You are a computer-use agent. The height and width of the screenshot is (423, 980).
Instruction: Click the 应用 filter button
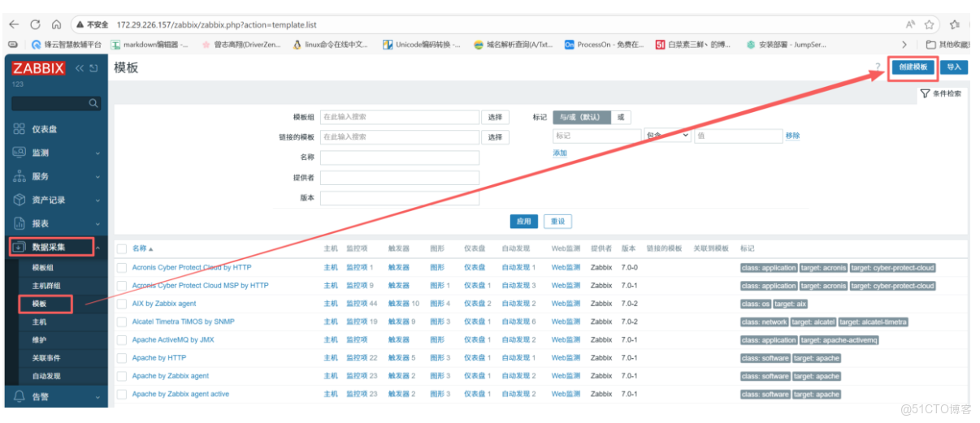tap(524, 221)
